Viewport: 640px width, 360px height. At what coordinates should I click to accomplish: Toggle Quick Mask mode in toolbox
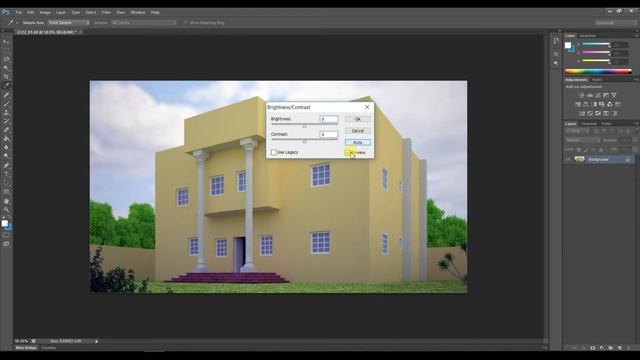(6, 235)
